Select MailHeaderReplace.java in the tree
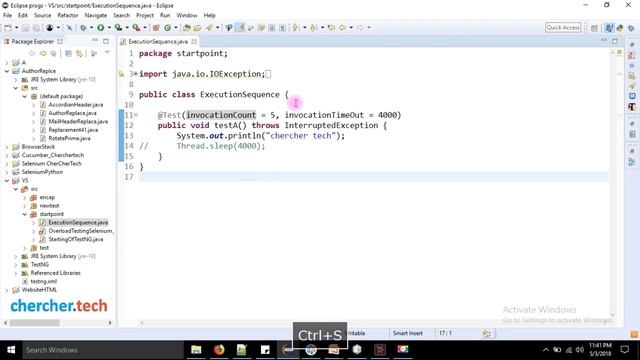The image size is (640, 360). tap(78, 121)
